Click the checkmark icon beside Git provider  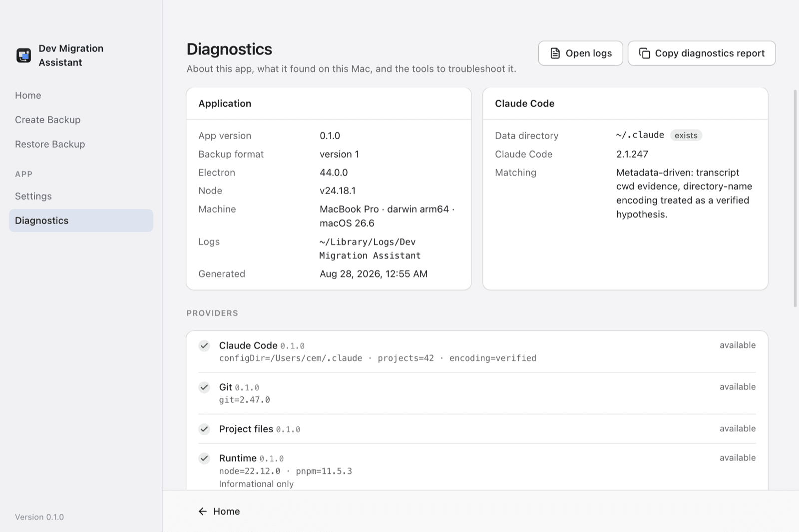(204, 387)
